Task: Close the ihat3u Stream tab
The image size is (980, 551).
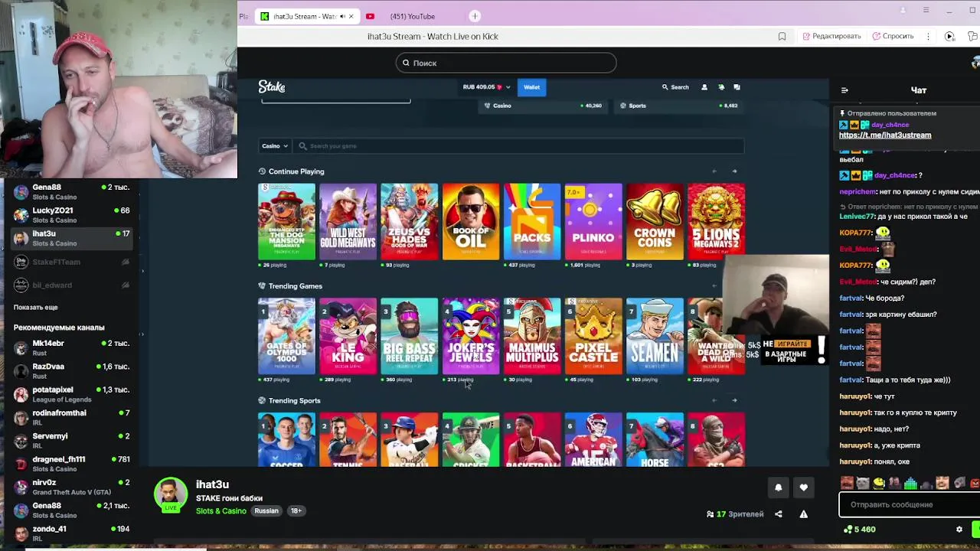Action: click(351, 16)
